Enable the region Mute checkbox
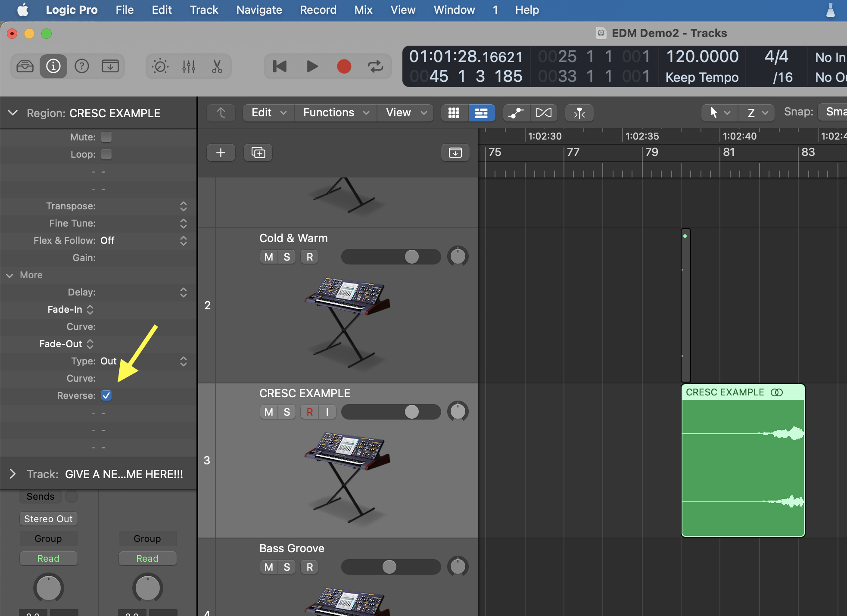 [106, 137]
